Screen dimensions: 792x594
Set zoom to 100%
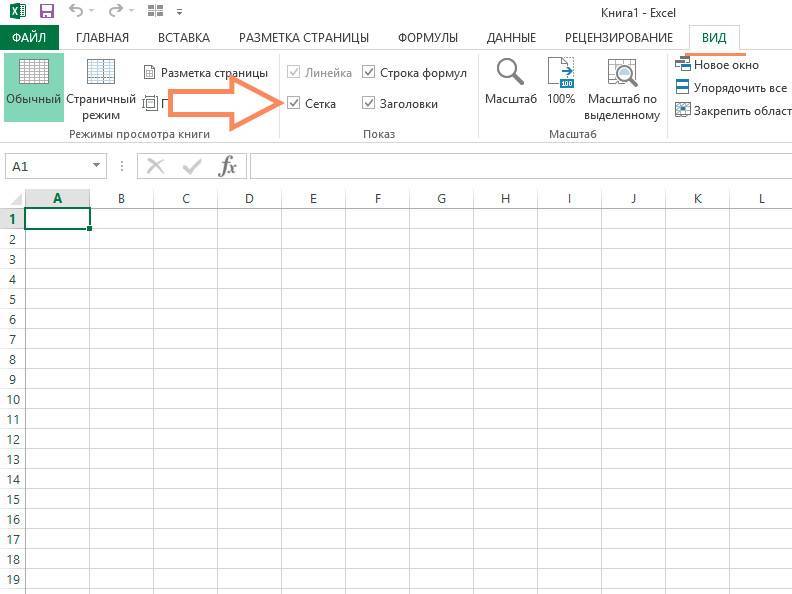(561, 81)
